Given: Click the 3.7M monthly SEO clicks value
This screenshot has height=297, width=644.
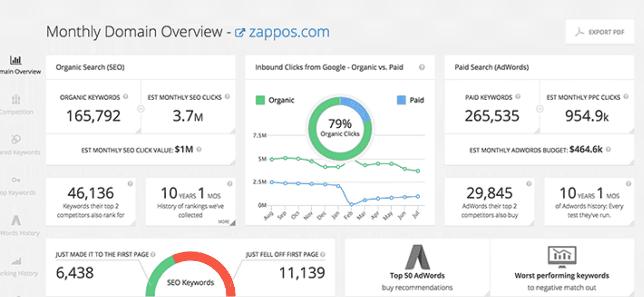Looking at the screenshot, I should click(x=189, y=116).
